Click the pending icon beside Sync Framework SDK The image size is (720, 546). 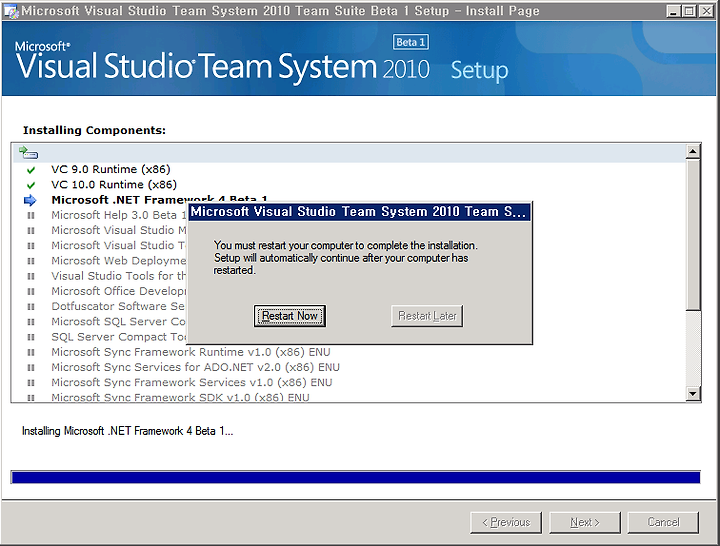pos(31,398)
